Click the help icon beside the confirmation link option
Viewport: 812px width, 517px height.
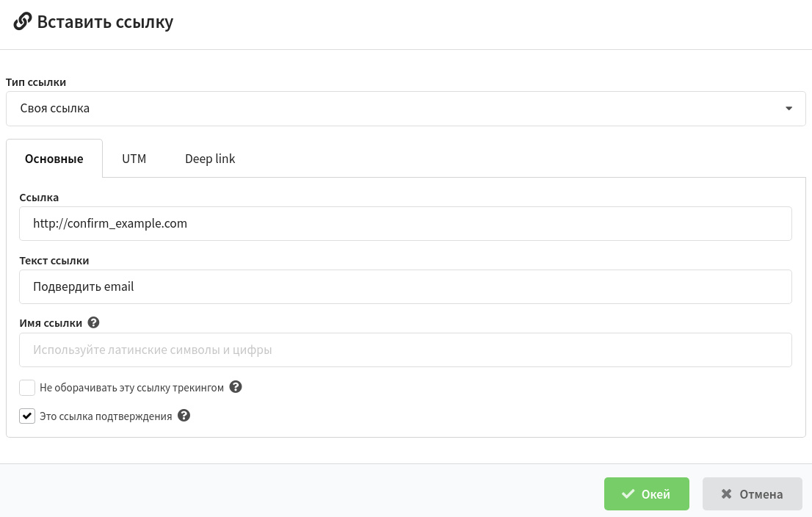click(x=184, y=416)
